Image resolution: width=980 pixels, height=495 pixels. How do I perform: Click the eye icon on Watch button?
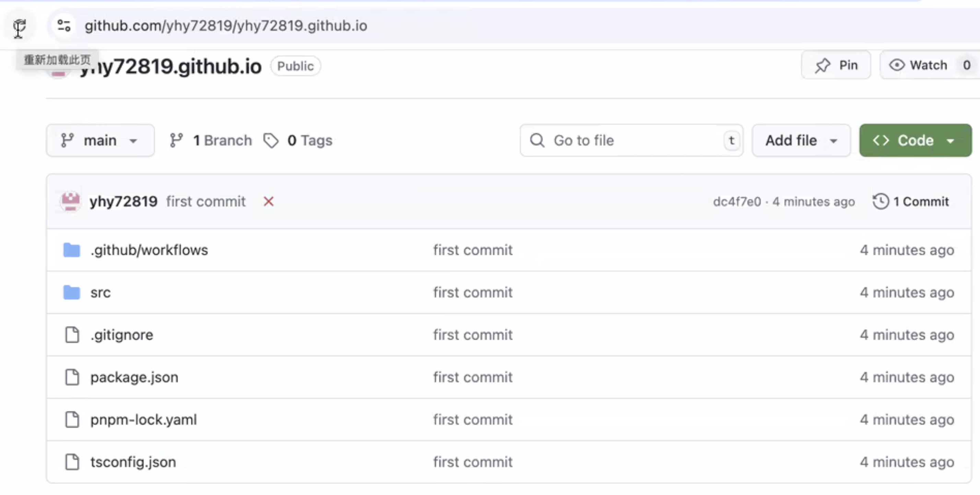[897, 65]
